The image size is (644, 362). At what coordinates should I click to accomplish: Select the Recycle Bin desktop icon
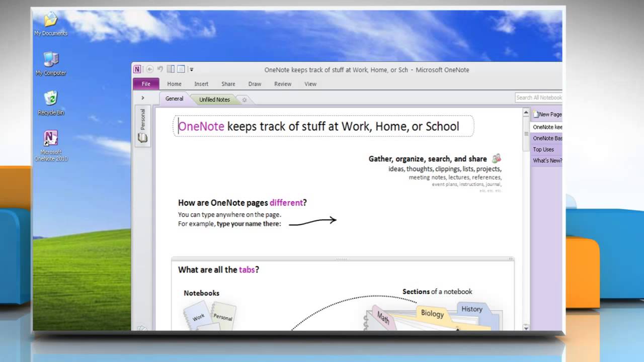[51, 103]
